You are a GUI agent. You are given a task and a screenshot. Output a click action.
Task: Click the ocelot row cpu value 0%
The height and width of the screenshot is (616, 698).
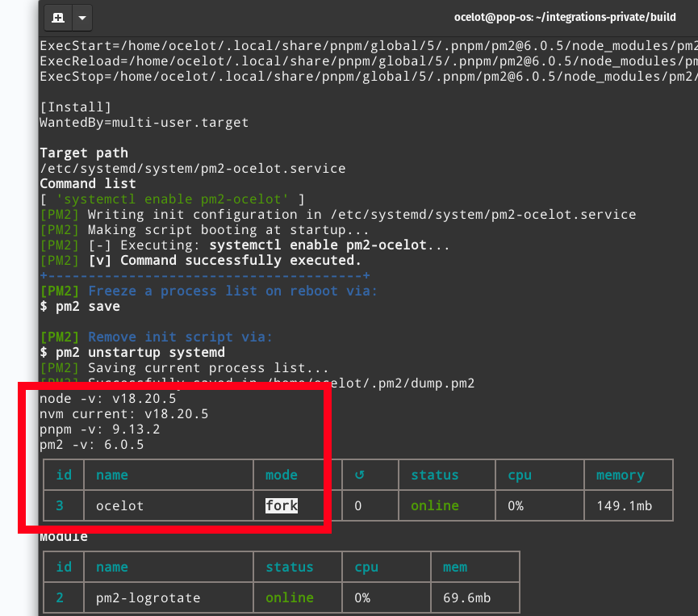[516, 505]
